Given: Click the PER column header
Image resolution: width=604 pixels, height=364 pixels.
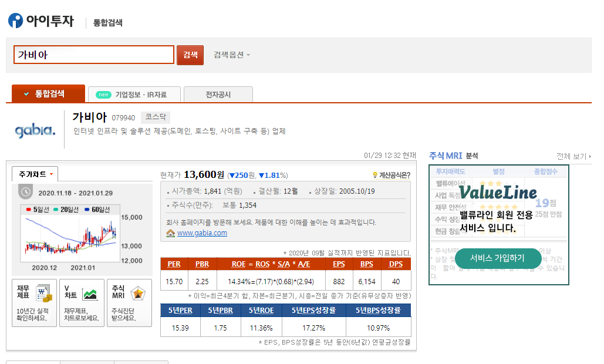Looking at the screenshot, I should tap(174, 264).
